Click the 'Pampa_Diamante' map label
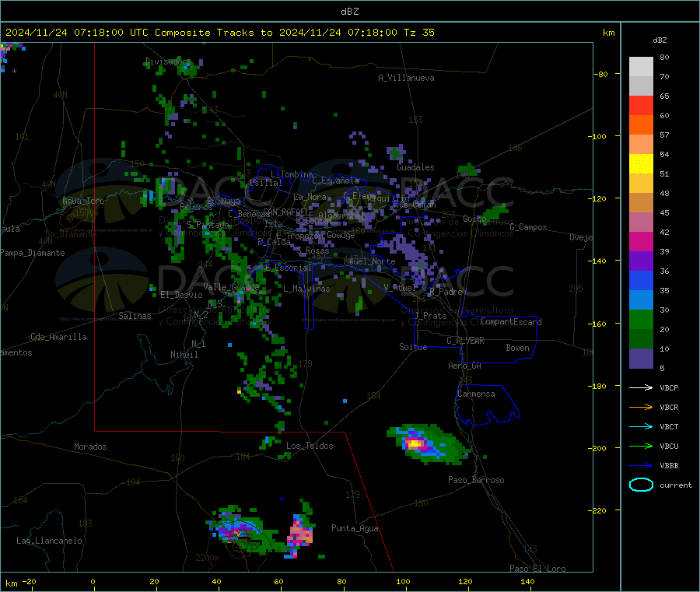This screenshot has height=592, width=700. click(33, 253)
